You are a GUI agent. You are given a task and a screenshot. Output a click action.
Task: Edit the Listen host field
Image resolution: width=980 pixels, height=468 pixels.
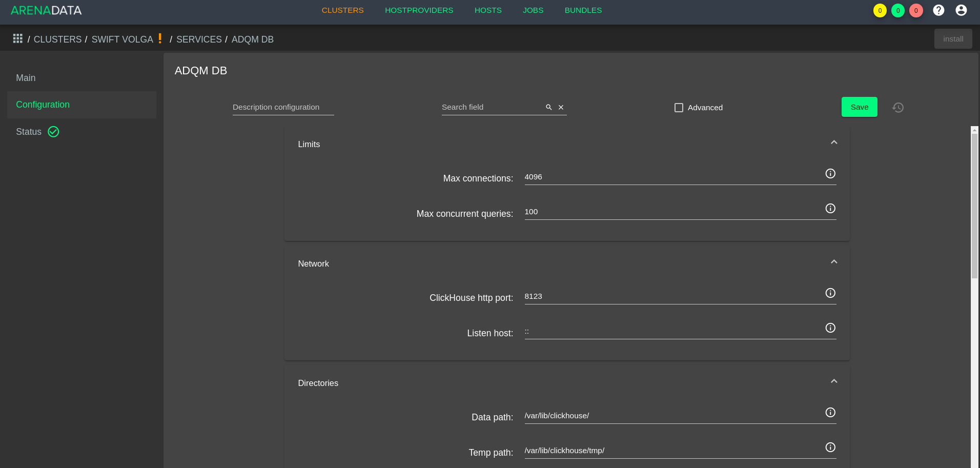(x=673, y=332)
